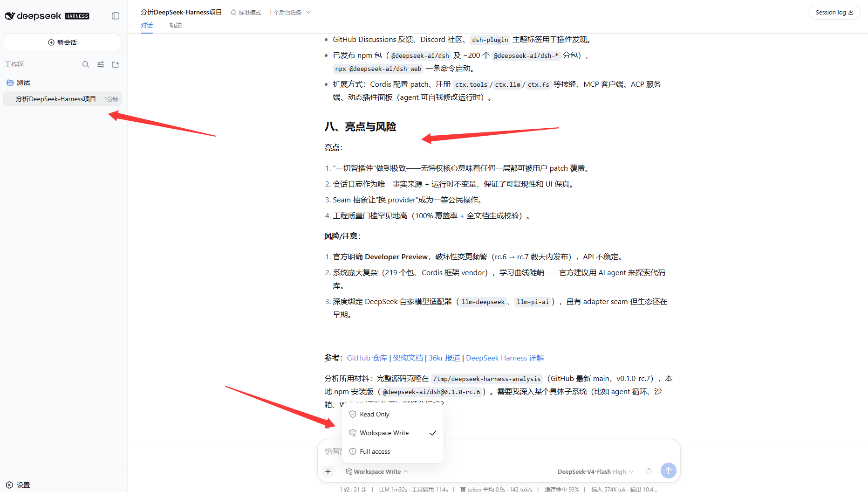Click the llm-deepseek code tag
Viewport: 868px width, 492px height.
(483, 302)
